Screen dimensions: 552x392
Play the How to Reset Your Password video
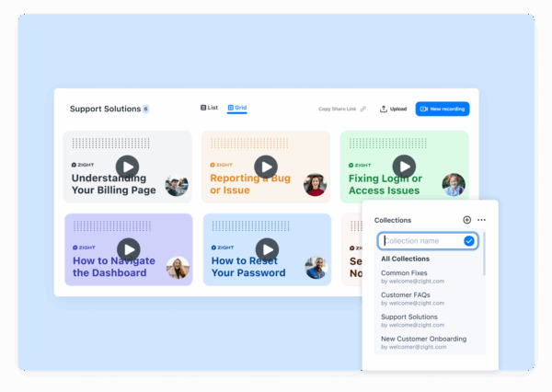tap(266, 248)
